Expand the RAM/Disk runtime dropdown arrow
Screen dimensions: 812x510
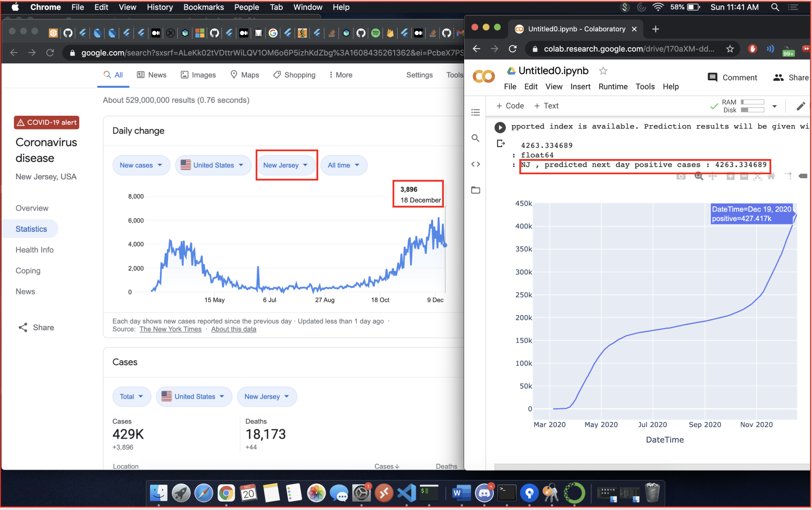[x=775, y=106]
